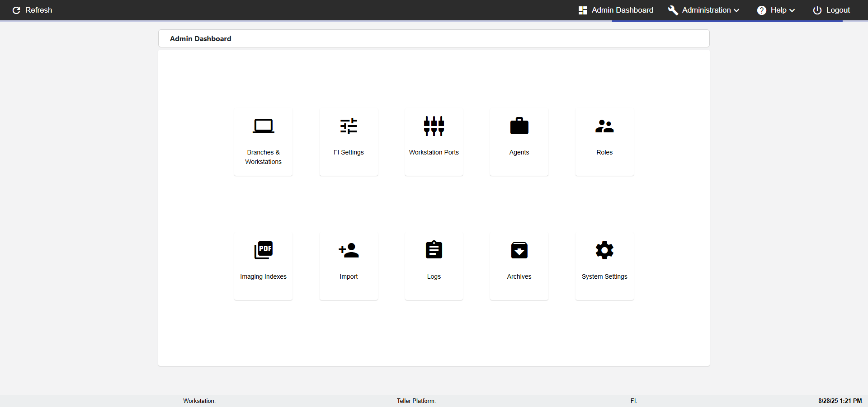Viewport: 868px width, 407px height.
Task: Open the Archives box icon
Action: point(519,250)
